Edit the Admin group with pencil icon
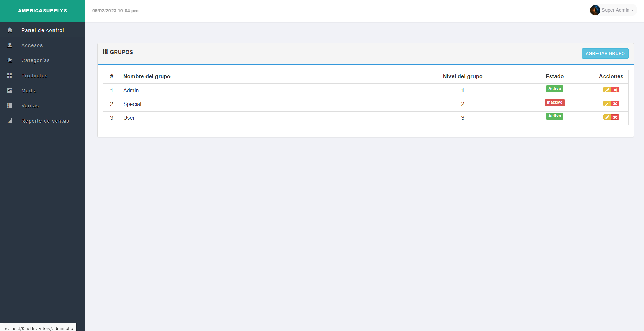The height and width of the screenshot is (331, 644). (607, 90)
